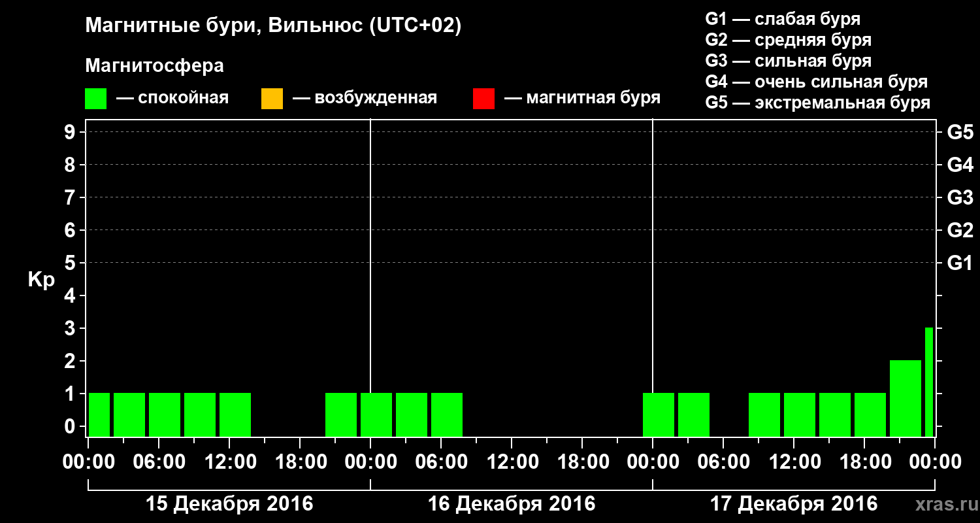Click the 18:00 time label for 15 Декабря
The height and width of the screenshot is (523, 980).
coord(300,462)
